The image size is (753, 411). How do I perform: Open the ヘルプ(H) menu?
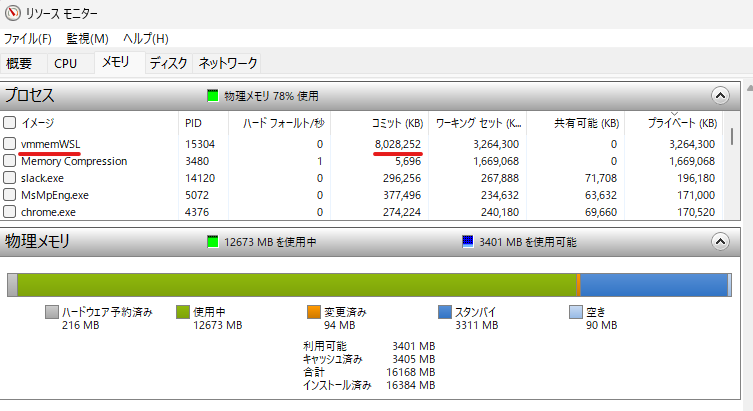pos(146,38)
